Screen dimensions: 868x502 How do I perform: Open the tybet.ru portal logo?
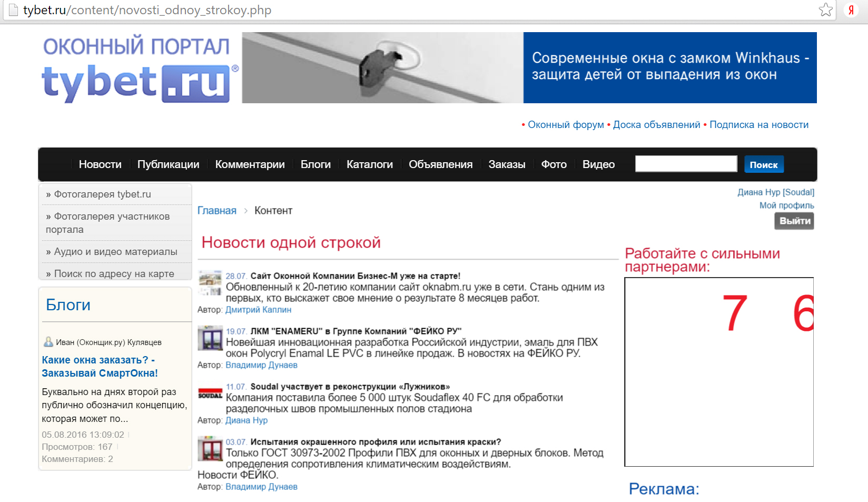[x=140, y=69]
